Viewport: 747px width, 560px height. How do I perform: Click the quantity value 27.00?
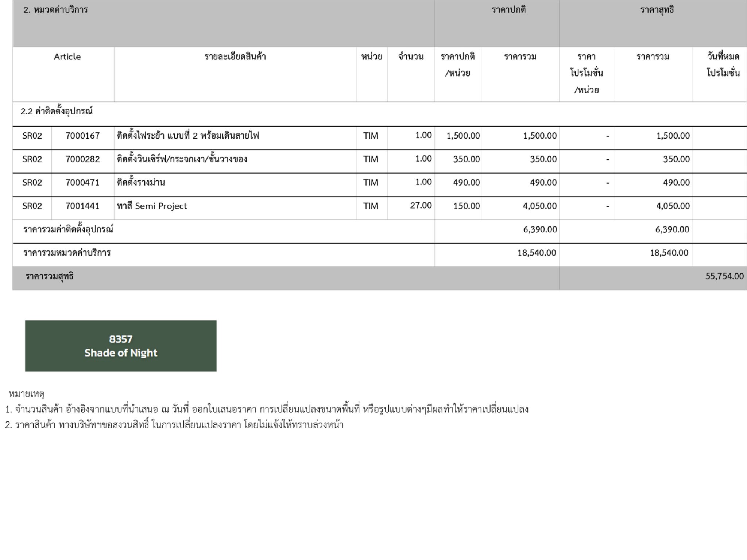[x=421, y=206]
